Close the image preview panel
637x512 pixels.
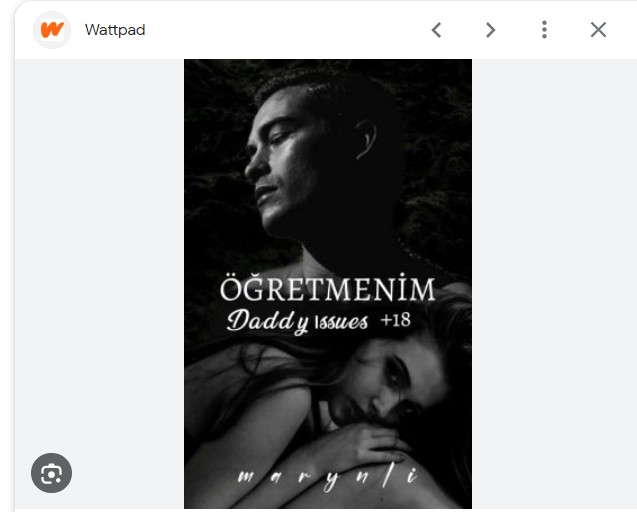click(x=598, y=30)
